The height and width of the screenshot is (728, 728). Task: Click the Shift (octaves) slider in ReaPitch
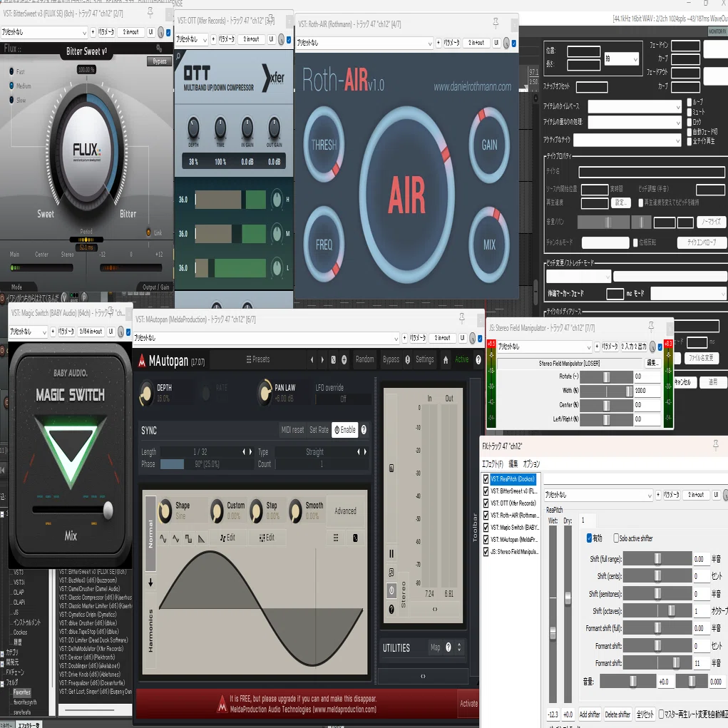657,611
